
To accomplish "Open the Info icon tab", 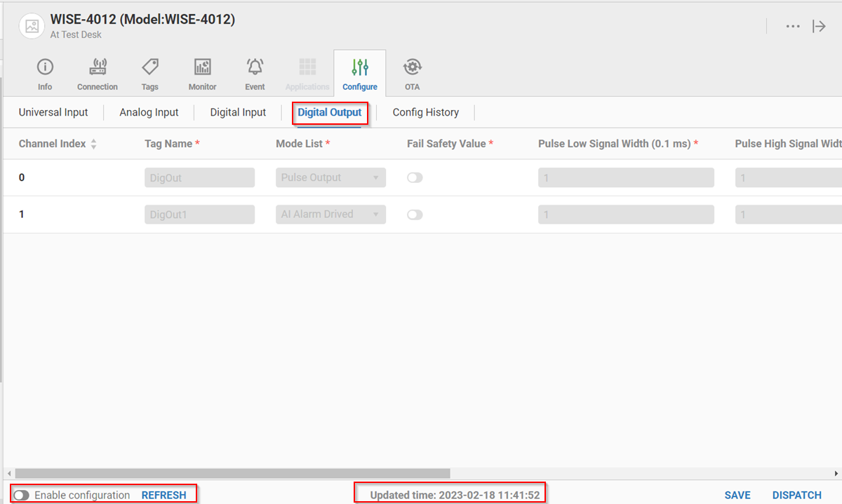I will 45,68.
